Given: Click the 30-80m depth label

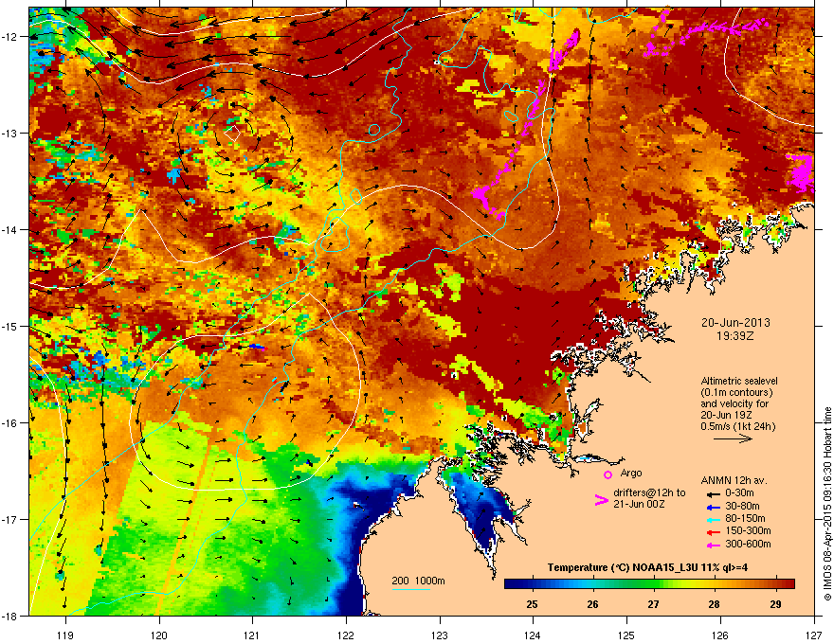Looking at the screenshot, I should point(742,507).
